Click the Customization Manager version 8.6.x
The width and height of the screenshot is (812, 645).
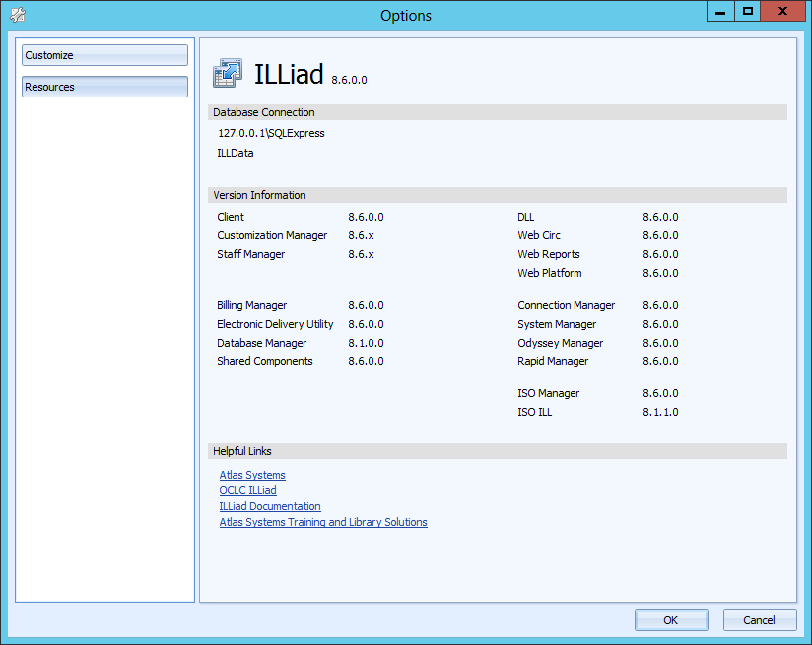click(361, 235)
